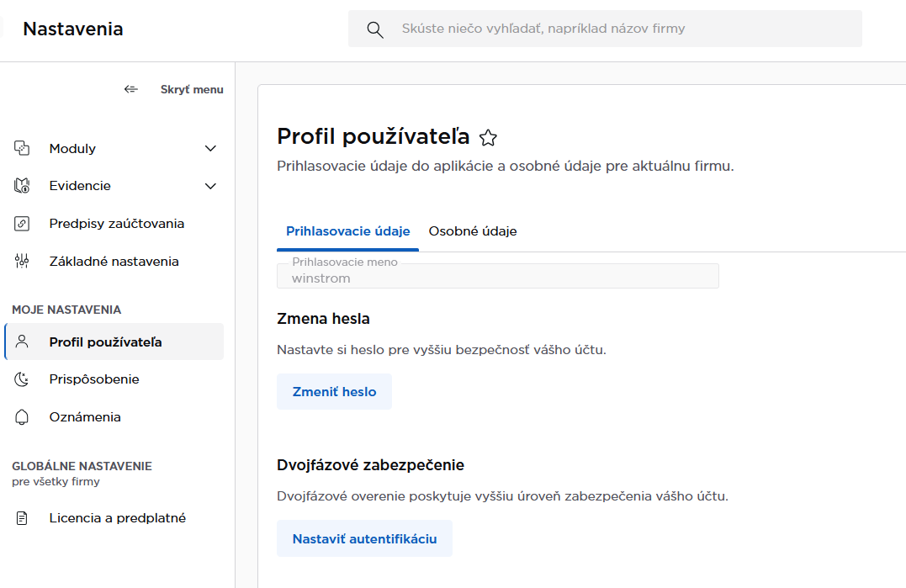Image resolution: width=906 pixels, height=588 pixels.
Task: Mark Profil používateľa as favorite with star
Action: 488,138
